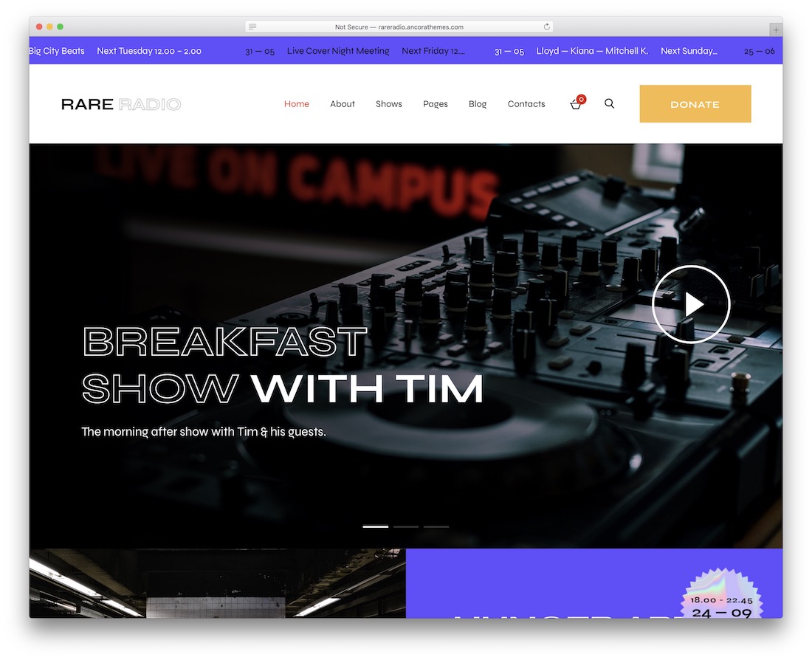Click 'Next Sunday...' ticker text
The width and height of the screenshot is (812, 660).
tap(689, 51)
